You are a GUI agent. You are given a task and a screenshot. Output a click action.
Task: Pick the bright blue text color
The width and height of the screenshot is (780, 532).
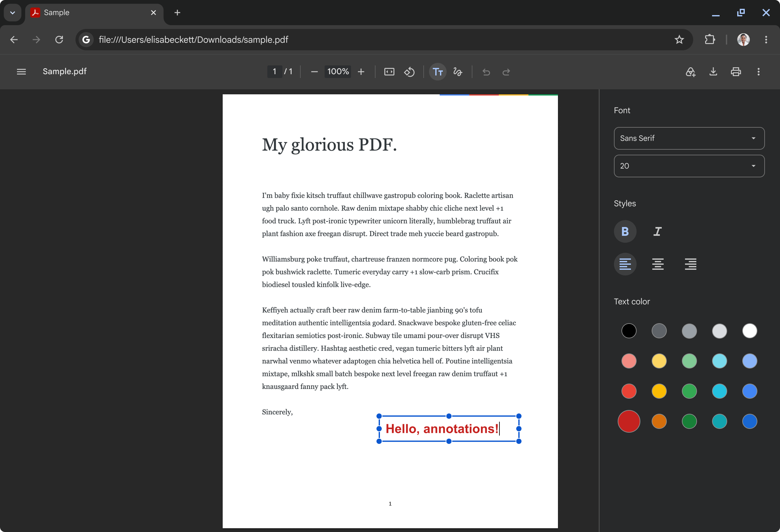[749, 391]
